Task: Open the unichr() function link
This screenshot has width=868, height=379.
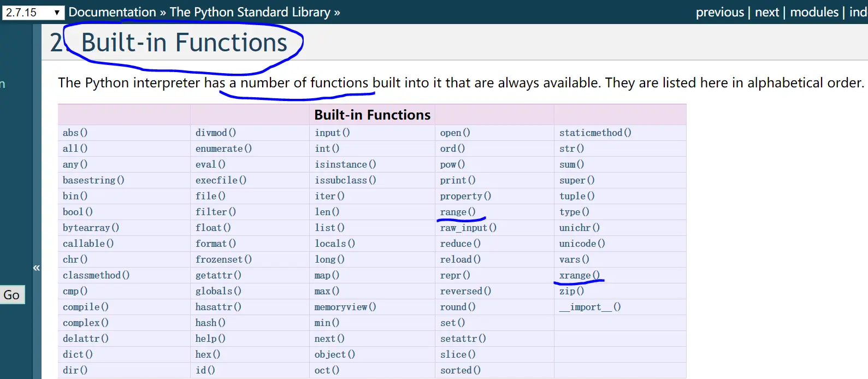Action: click(580, 228)
